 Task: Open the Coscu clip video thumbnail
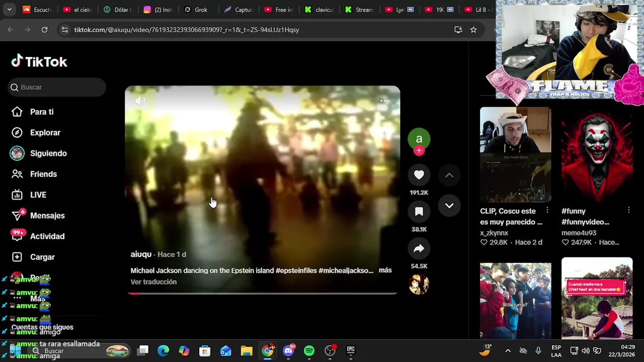(x=515, y=154)
